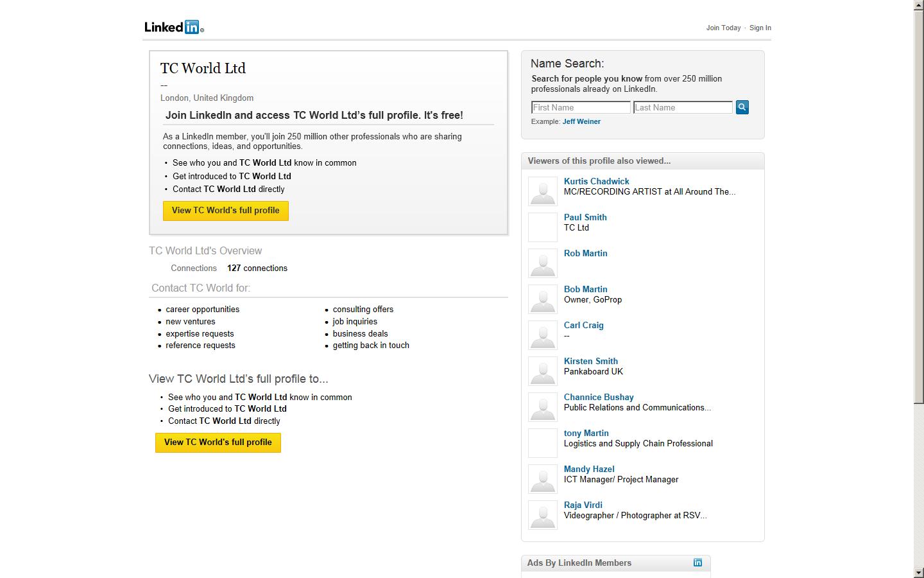924x578 pixels.
Task: Click Bob Martin's avatar placeholder image
Action: [x=542, y=299]
